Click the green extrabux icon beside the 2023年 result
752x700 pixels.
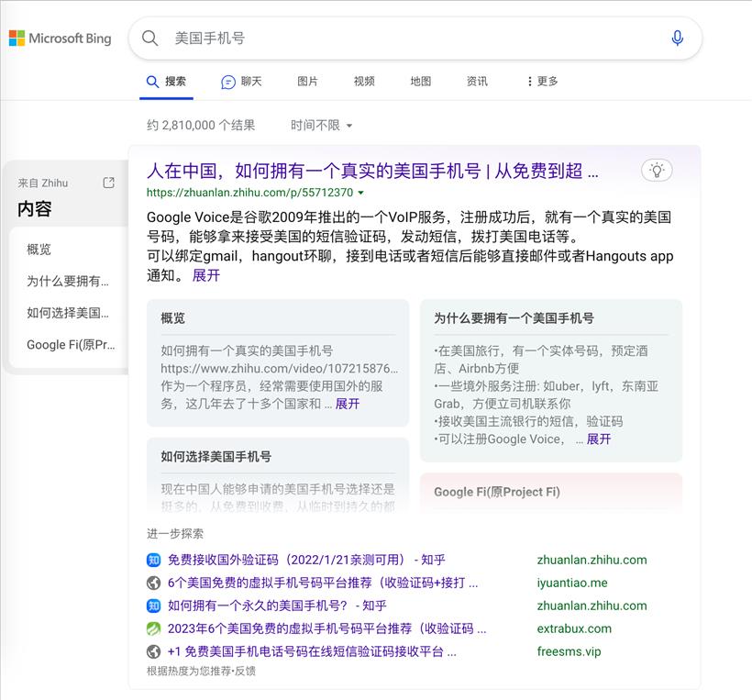pos(153,628)
